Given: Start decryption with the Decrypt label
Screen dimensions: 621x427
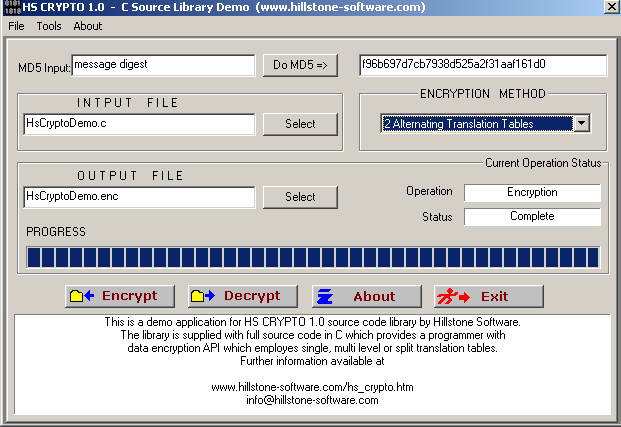Looking at the screenshot, I should tap(252, 296).
